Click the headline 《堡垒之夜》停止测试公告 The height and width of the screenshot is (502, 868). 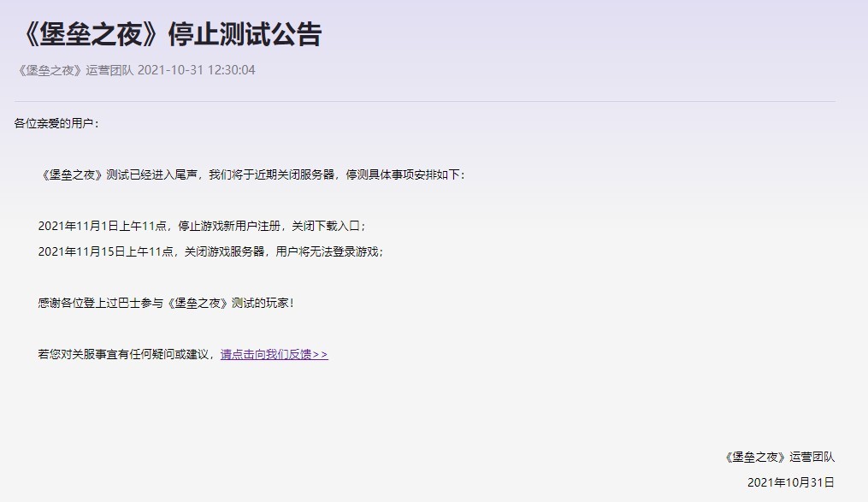coord(168,35)
